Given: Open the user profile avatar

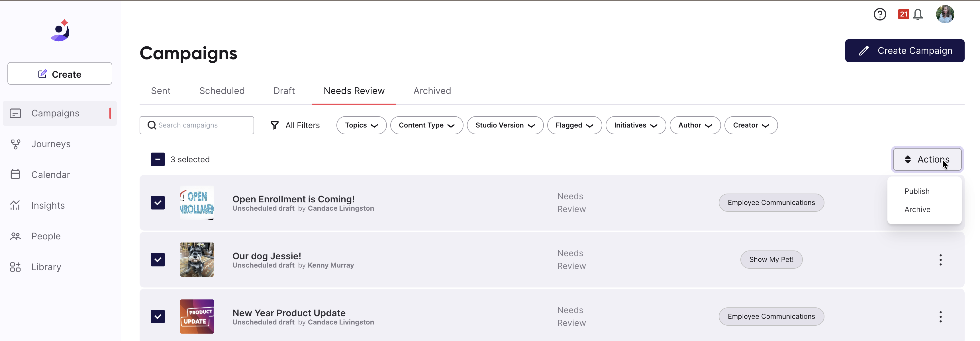Looking at the screenshot, I should tap(945, 15).
